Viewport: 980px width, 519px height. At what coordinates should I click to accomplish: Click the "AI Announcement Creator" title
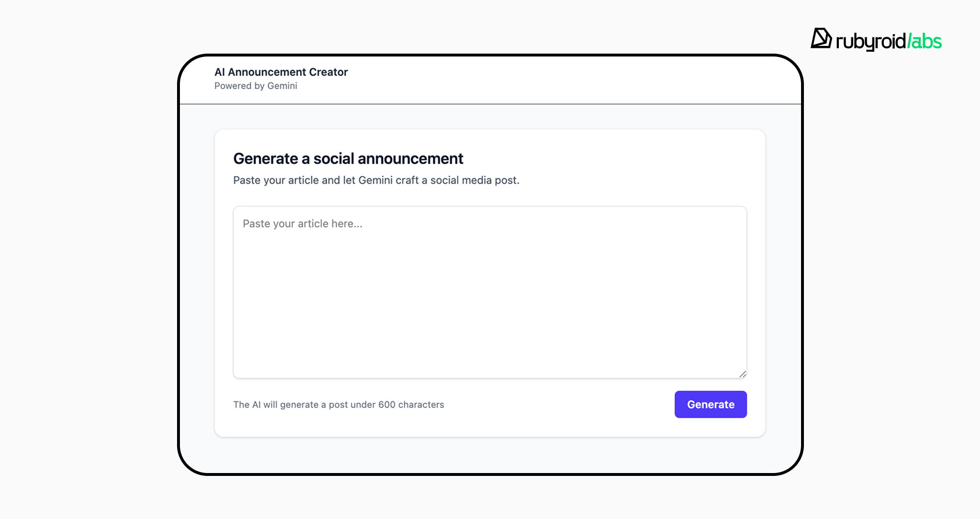point(281,72)
